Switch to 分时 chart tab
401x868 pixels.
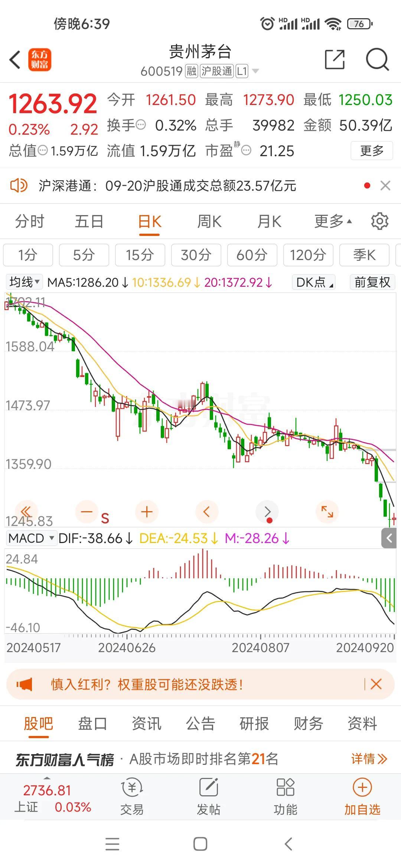[x=30, y=221]
